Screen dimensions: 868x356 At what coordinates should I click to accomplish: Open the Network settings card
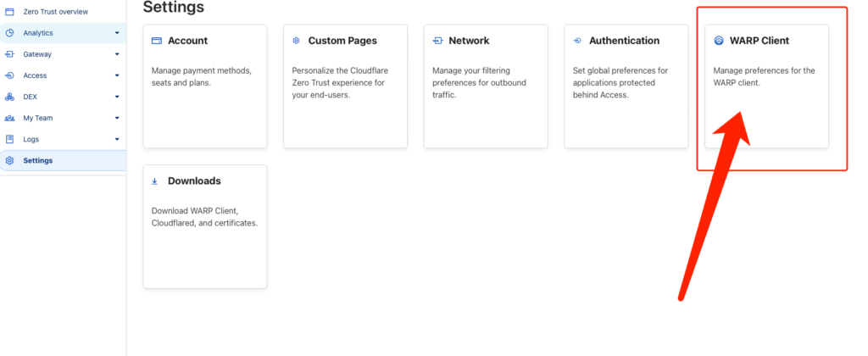point(486,86)
